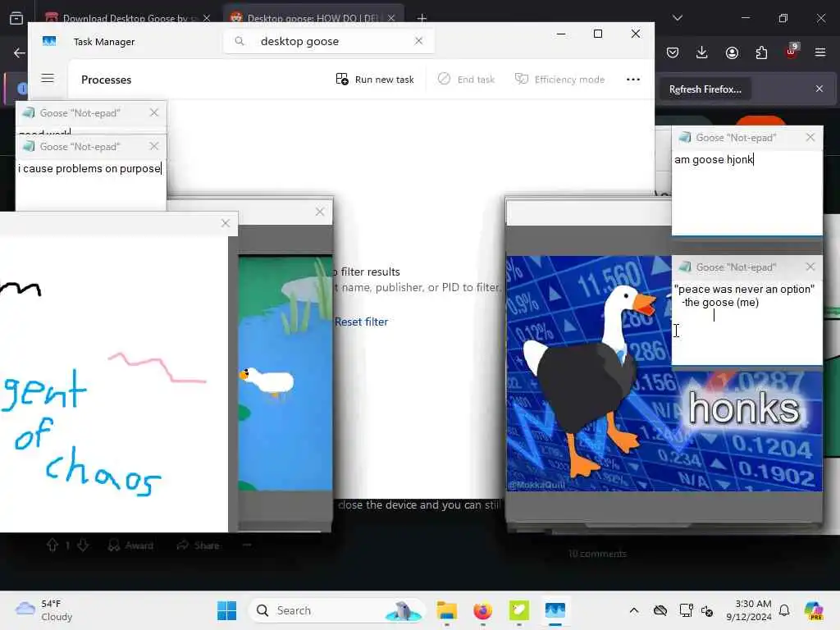The width and height of the screenshot is (840, 630).
Task: Open the Firefox list all tabs dropdown
Action: coord(678,18)
